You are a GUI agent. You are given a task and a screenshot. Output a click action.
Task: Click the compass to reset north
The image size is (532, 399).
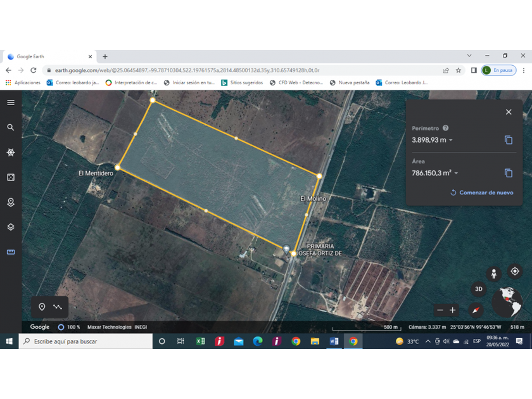point(476,310)
